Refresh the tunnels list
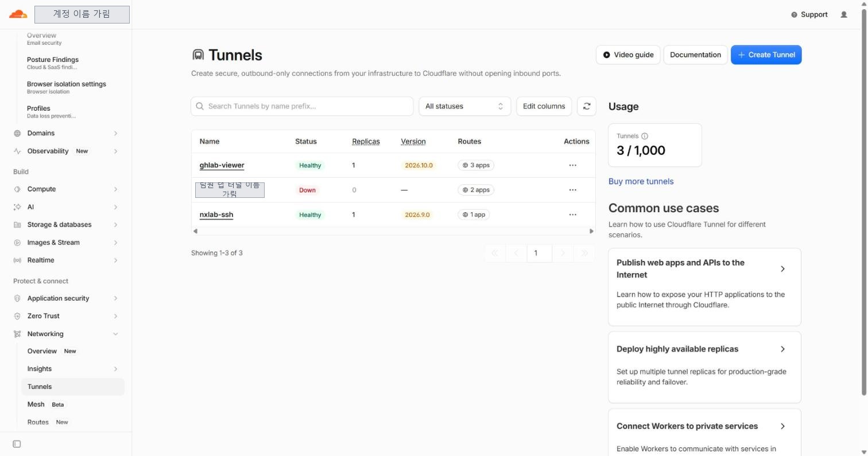 pyautogui.click(x=586, y=106)
